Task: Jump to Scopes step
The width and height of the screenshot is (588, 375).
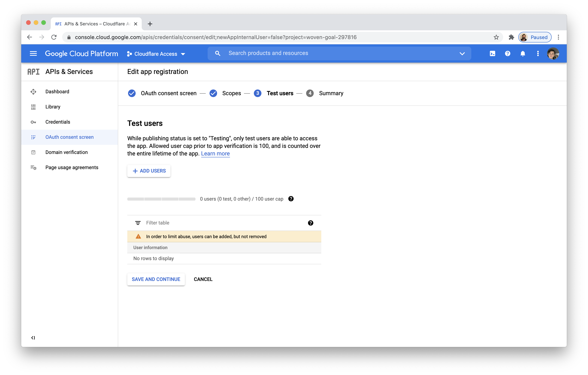Action: tap(231, 93)
